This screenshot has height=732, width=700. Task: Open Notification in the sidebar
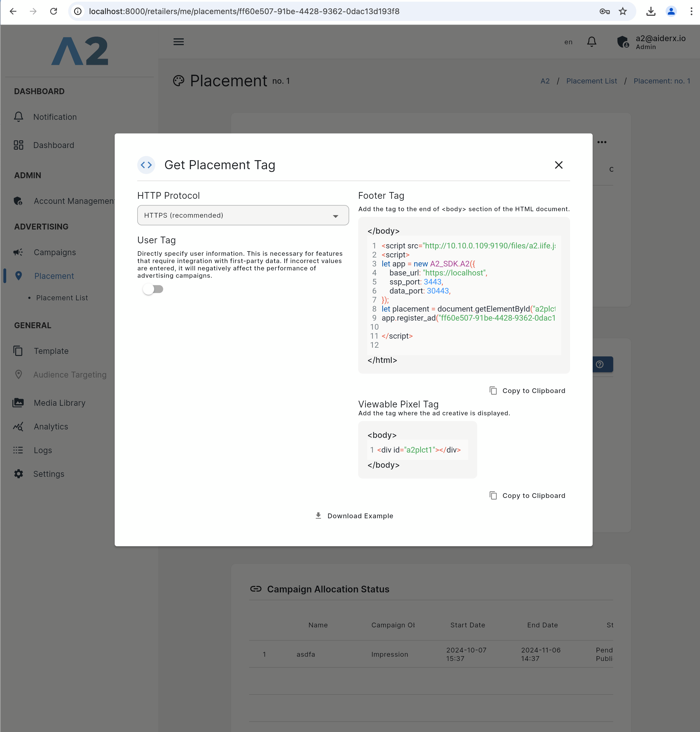point(55,117)
